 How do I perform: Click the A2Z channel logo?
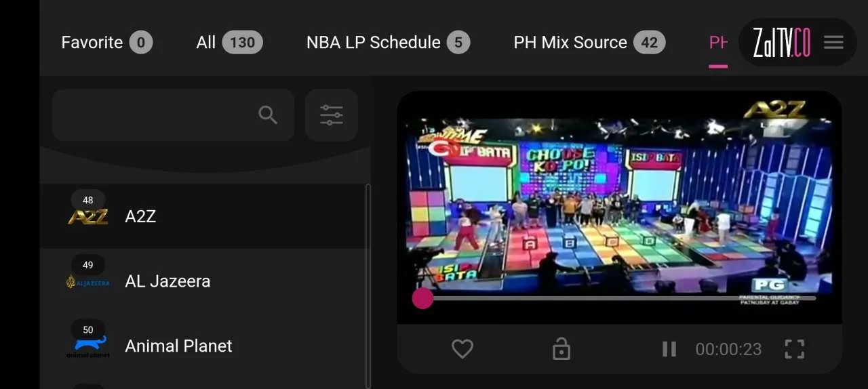click(x=88, y=217)
